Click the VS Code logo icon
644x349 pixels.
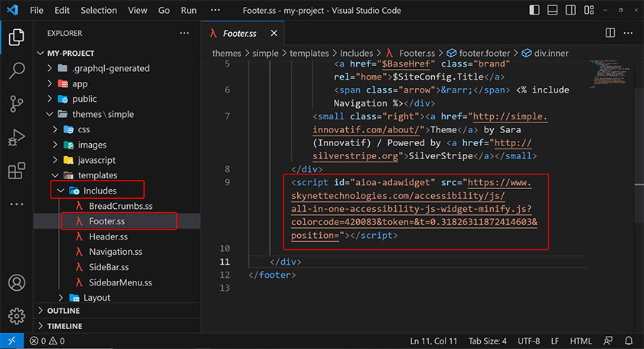pos(12,10)
